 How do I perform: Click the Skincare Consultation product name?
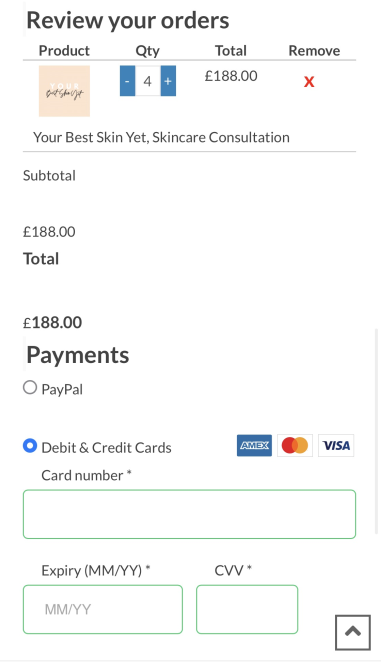[161, 137]
